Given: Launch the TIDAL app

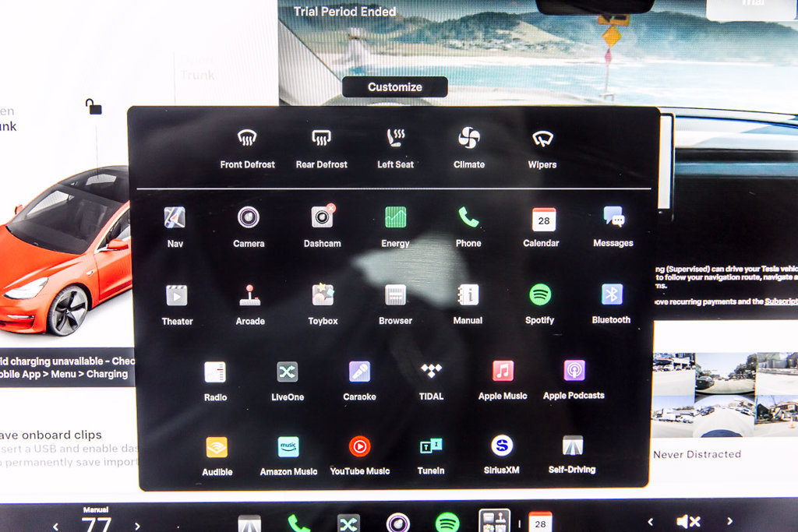Looking at the screenshot, I should pyautogui.click(x=431, y=371).
